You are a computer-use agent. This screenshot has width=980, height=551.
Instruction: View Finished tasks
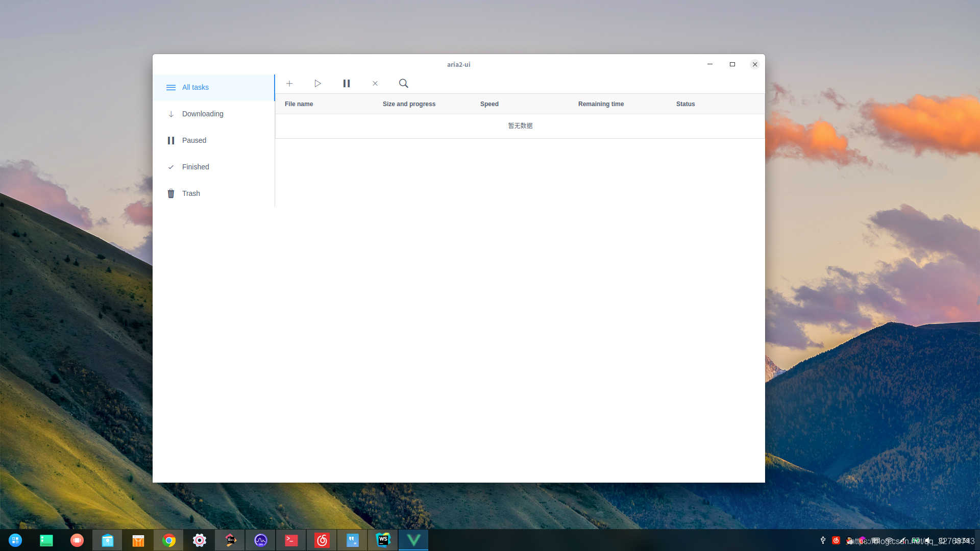coord(213,167)
